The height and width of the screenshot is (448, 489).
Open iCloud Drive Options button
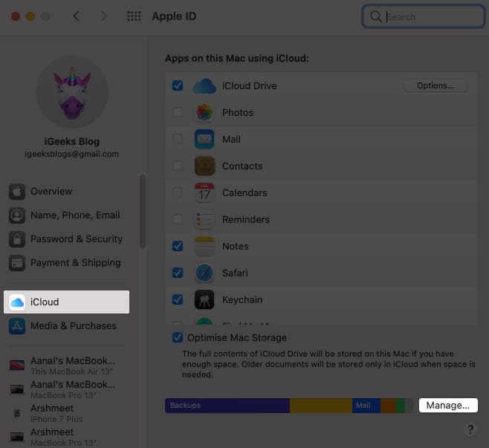click(x=435, y=85)
